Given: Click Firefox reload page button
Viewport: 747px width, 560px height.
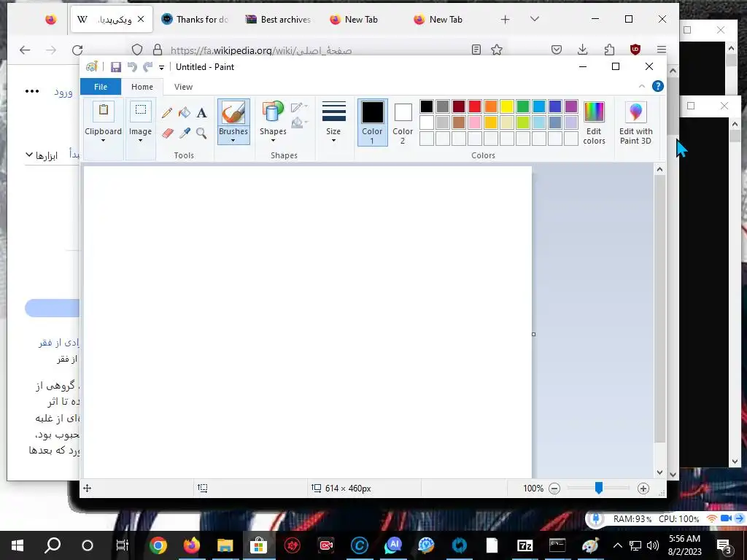Looking at the screenshot, I should click(77, 50).
